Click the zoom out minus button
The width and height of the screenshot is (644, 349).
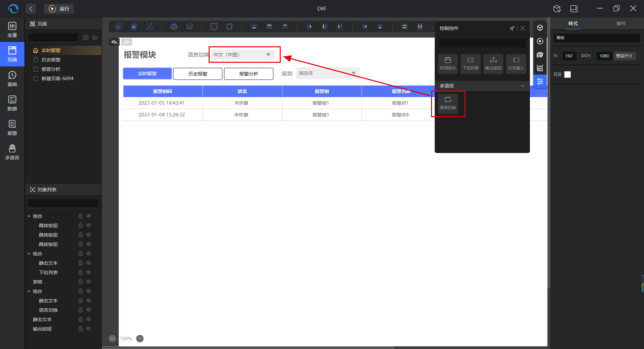pyautogui.click(x=112, y=339)
